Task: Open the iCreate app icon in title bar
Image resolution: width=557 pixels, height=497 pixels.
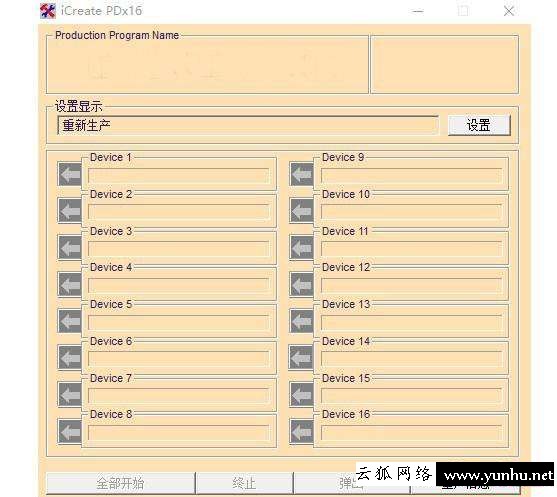Action: point(48,11)
